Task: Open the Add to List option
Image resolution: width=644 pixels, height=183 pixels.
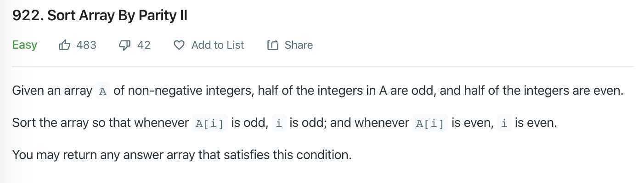Action: tap(218, 45)
